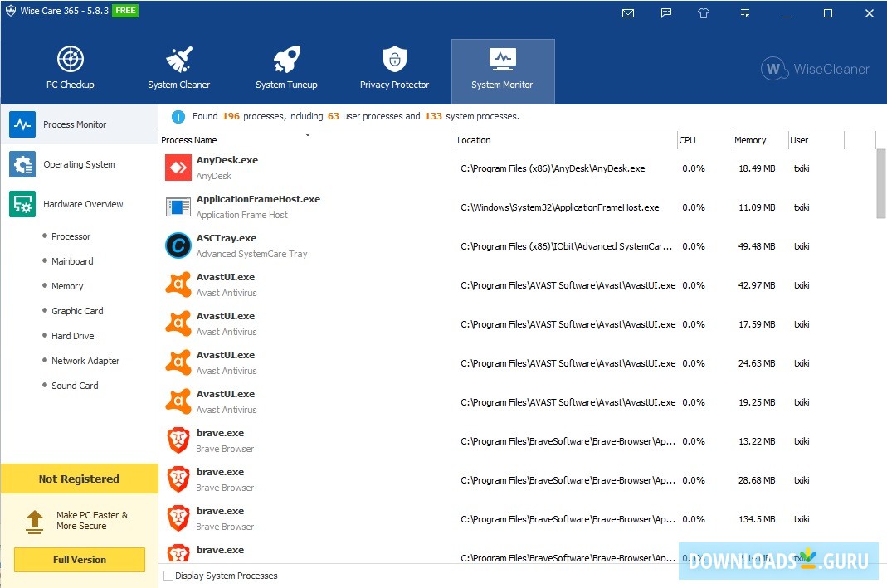The image size is (887, 588).
Task: Open Sound Card details
Action: [75, 386]
